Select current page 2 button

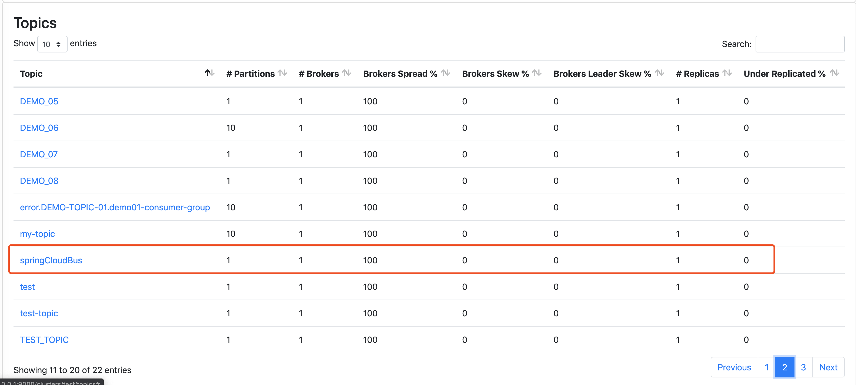coord(784,367)
